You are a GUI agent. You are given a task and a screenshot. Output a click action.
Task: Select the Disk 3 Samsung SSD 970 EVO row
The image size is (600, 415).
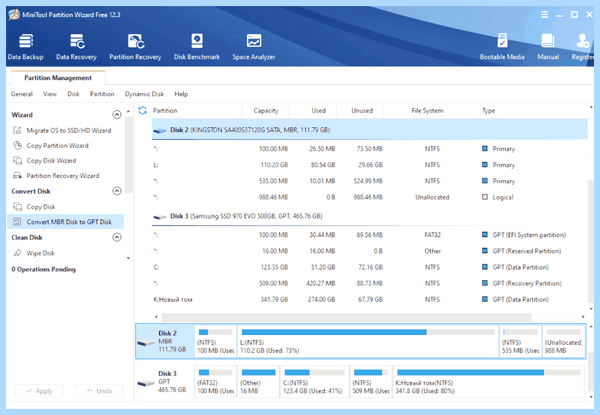pos(370,216)
